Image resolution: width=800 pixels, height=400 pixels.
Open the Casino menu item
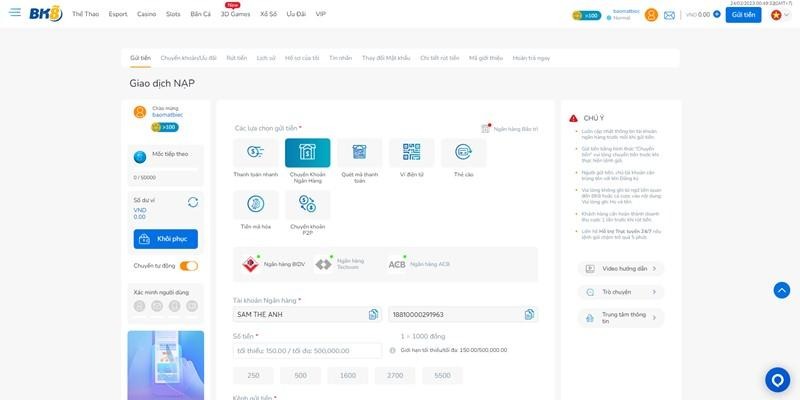146,15
